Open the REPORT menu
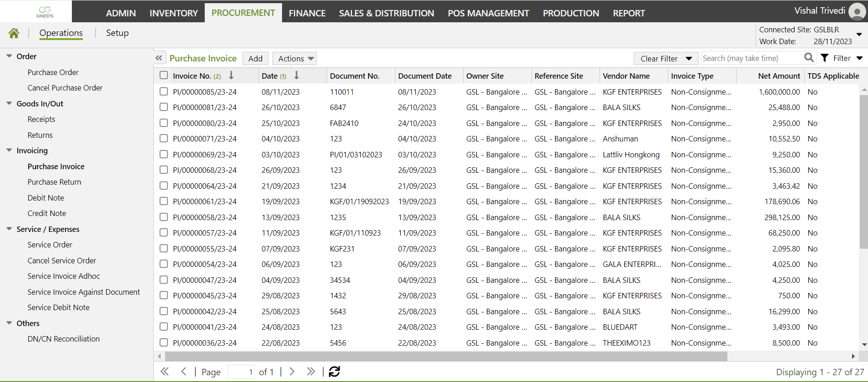Viewport: 868px width, 382px height. pyautogui.click(x=629, y=13)
